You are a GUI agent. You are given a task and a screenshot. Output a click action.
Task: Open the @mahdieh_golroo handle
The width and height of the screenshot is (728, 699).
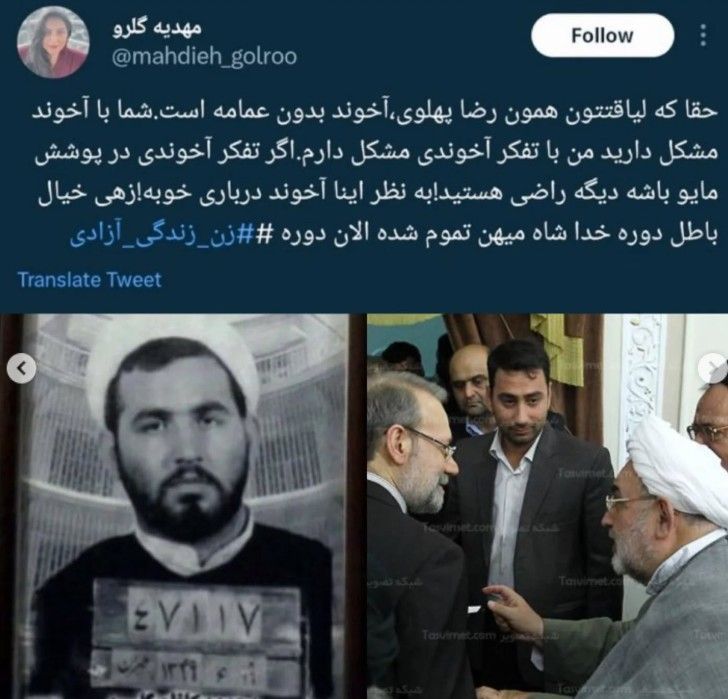coord(204,57)
